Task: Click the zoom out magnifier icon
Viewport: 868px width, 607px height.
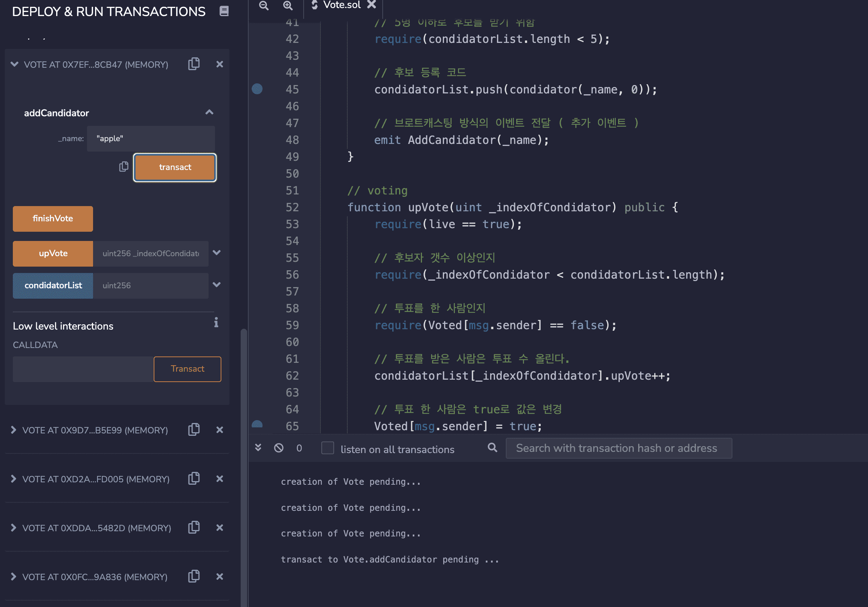Action: (x=264, y=5)
